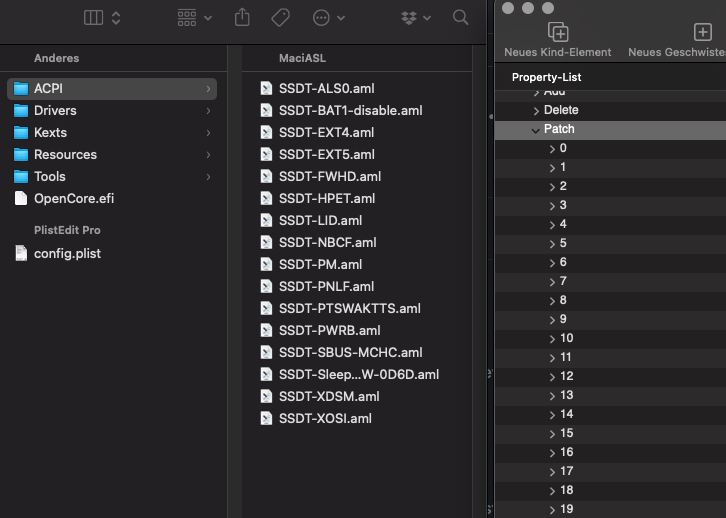Select SSDT-BAT1-disable.aml file icon

point(266,111)
